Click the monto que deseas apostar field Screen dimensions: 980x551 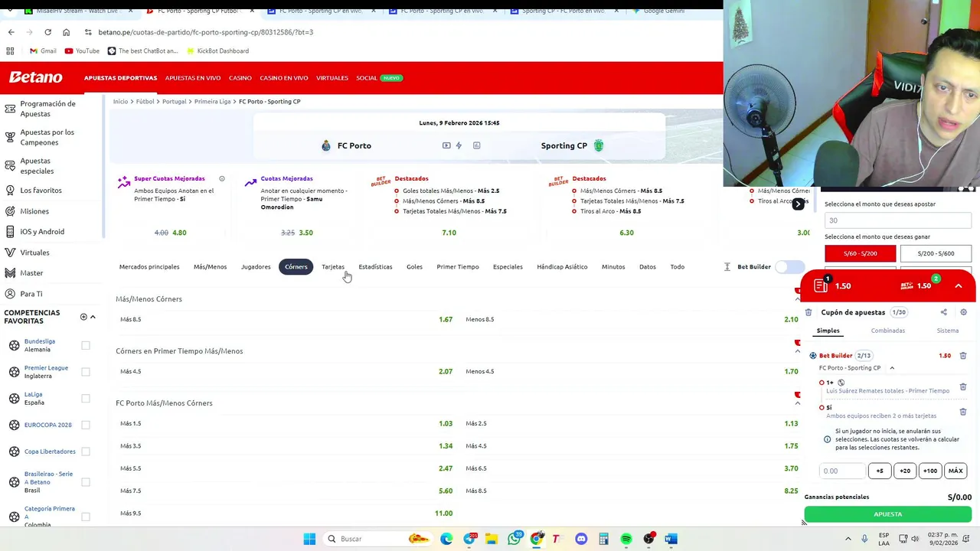(898, 220)
